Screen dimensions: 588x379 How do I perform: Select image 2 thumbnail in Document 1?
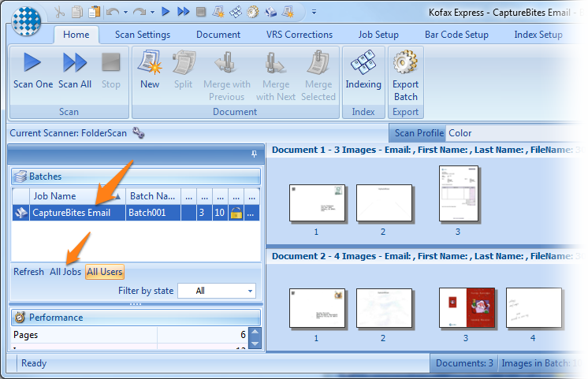(384, 203)
